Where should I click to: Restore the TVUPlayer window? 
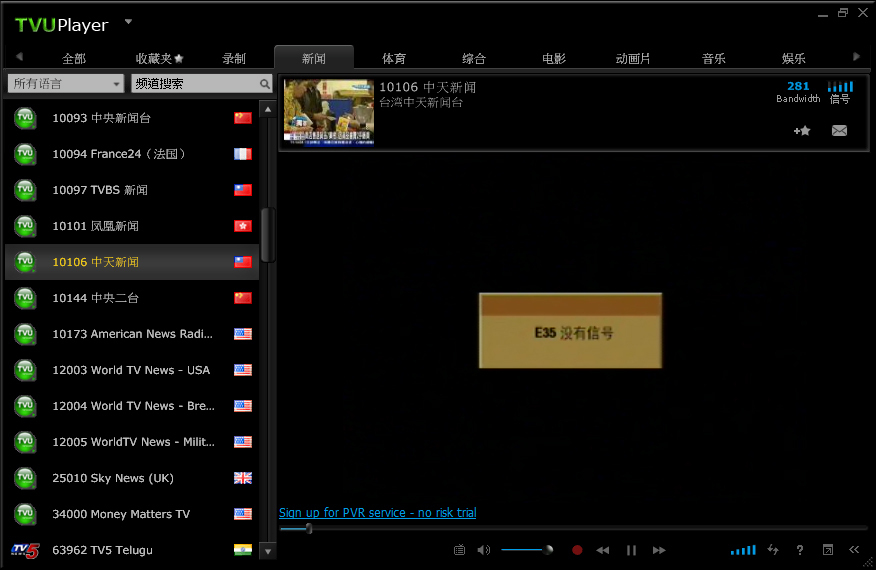[x=843, y=12]
